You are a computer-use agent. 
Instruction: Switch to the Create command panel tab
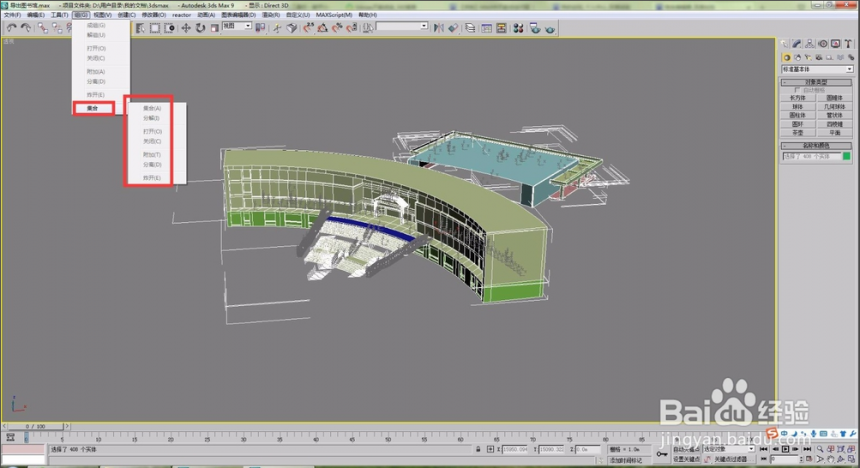pos(784,43)
